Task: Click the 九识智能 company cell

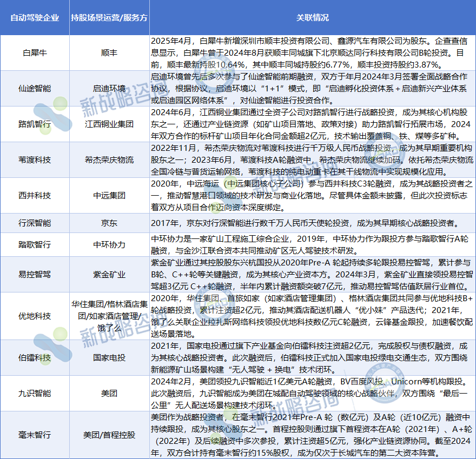Action: pos(35,393)
